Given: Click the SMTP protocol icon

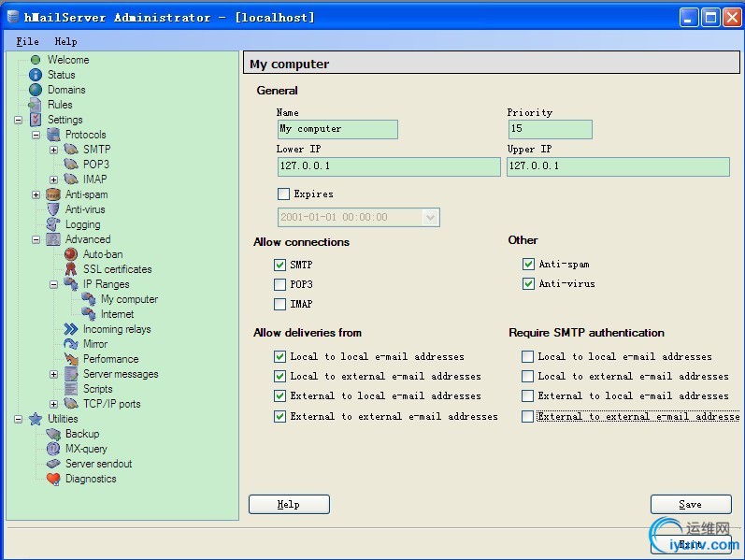Looking at the screenshot, I should (x=71, y=150).
